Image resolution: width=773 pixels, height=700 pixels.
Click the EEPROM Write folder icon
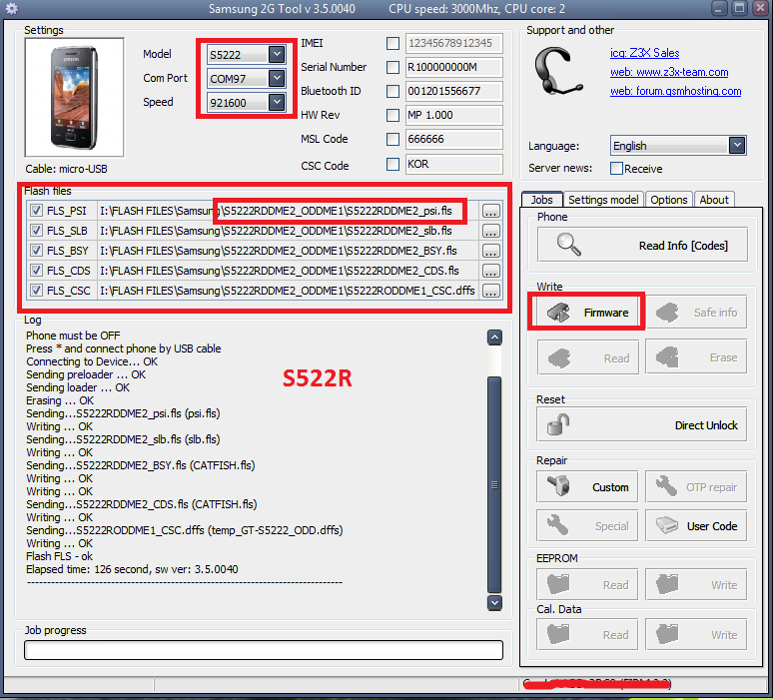point(667,584)
